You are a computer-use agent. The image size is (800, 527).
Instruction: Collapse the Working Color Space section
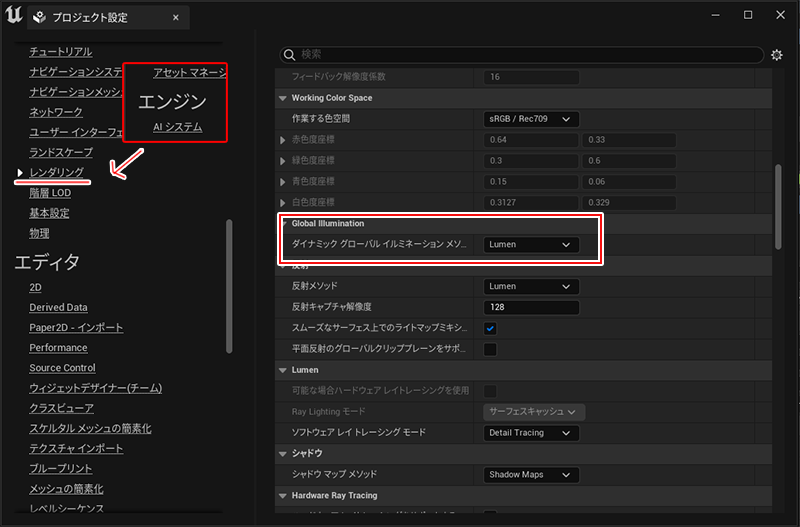(x=282, y=98)
